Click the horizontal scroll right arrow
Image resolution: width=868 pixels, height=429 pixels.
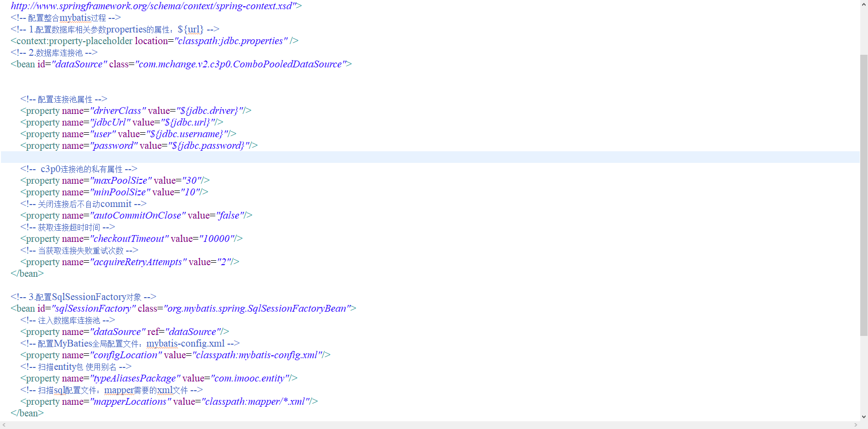click(x=856, y=425)
